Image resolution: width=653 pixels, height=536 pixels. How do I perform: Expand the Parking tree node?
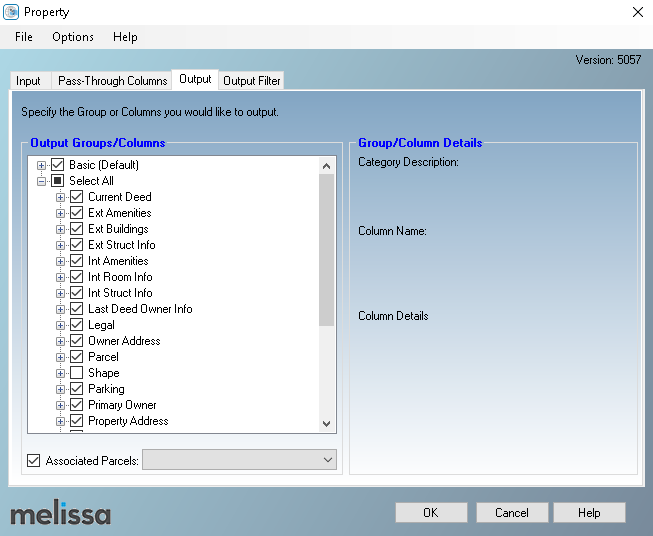[61, 389]
